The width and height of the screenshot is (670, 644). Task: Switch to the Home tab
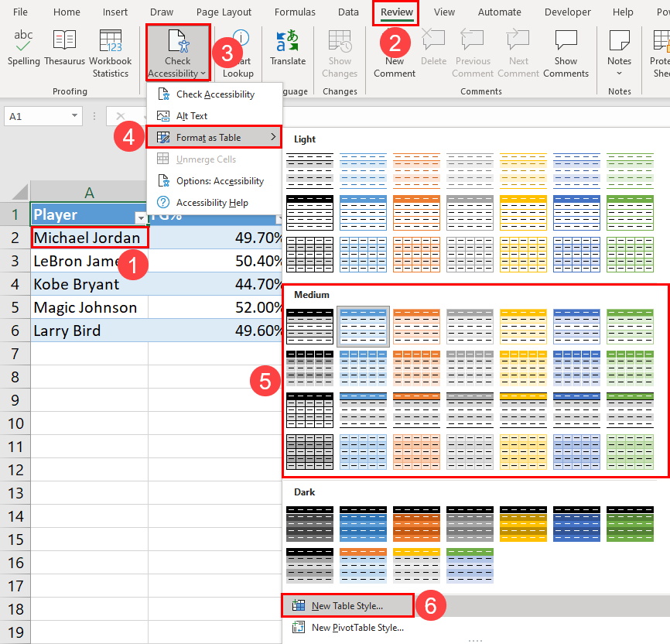point(67,12)
